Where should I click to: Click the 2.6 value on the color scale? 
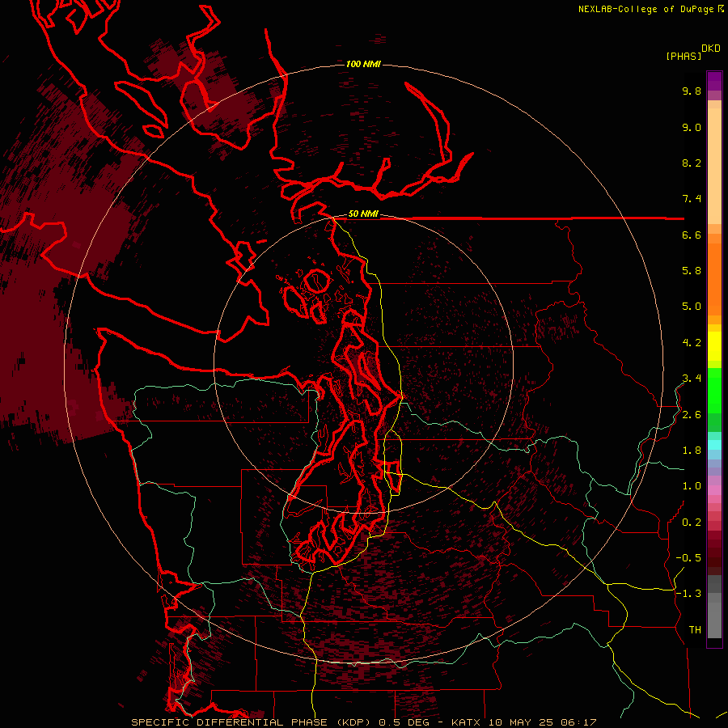pos(692,415)
